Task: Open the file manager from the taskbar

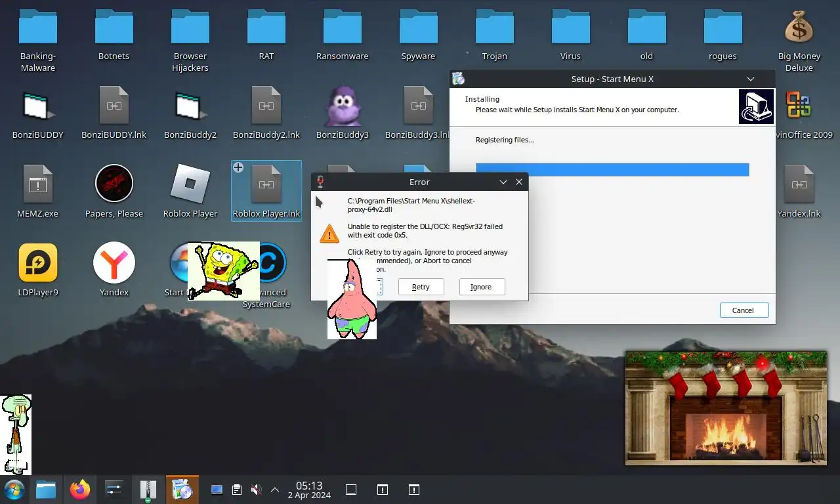Action: tap(46, 490)
